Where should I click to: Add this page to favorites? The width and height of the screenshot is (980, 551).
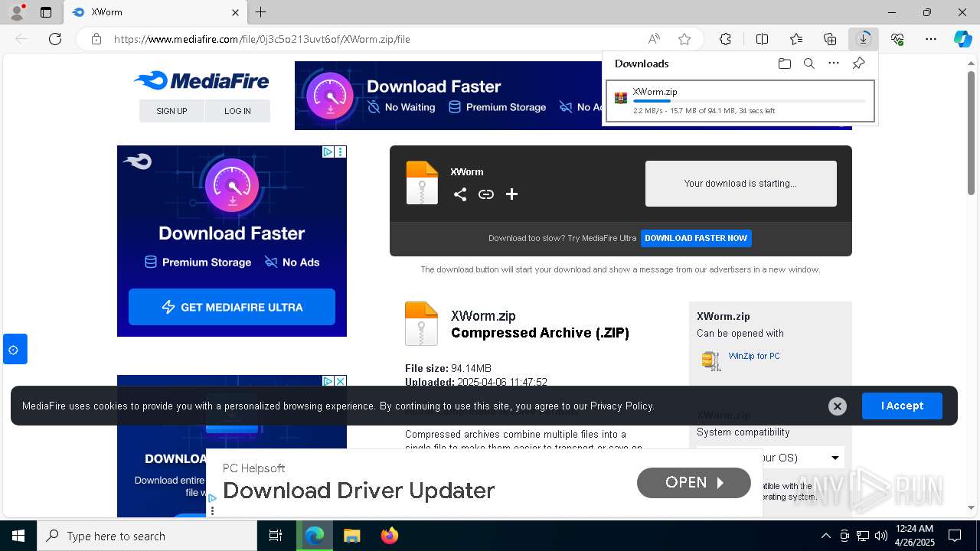click(684, 39)
